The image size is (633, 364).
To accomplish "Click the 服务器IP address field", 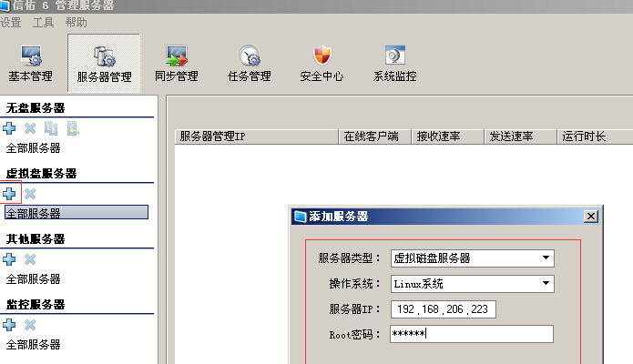I will [443, 309].
